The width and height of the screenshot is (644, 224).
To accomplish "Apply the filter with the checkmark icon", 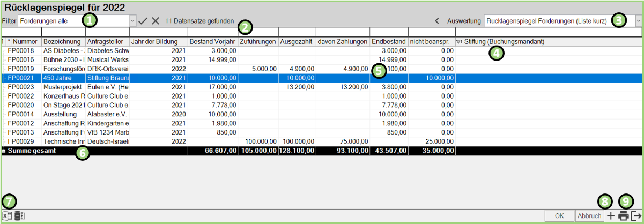I will pyautogui.click(x=143, y=21).
